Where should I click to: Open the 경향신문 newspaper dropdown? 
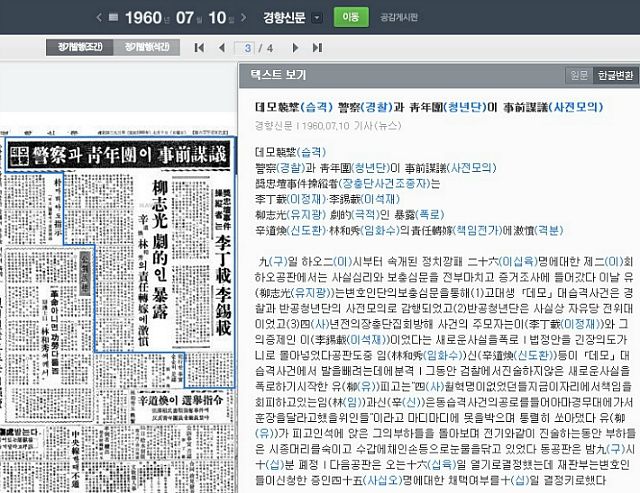pyautogui.click(x=317, y=18)
